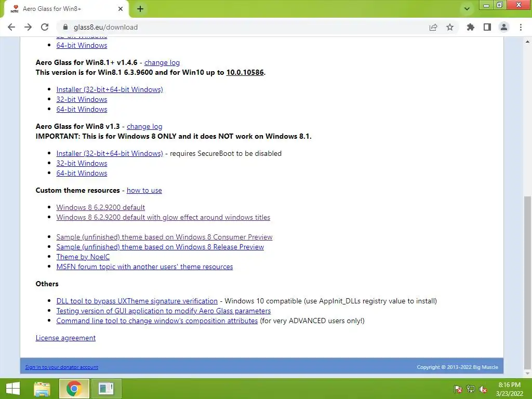The image size is (532, 399).
Task: Go forward to the next page
Action: pyautogui.click(x=28, y=27)
